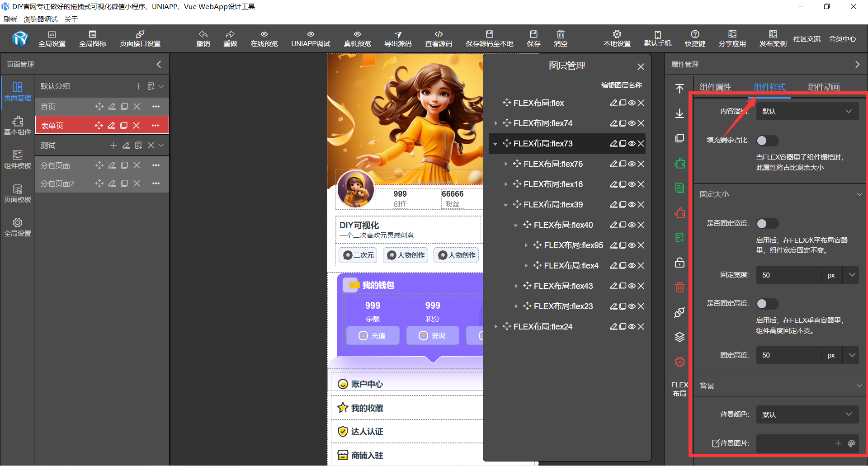Switch to the 组件动画 tab
Image resolution: width=868 pixels, height=466 pixels.
click(x=824, y=87)
